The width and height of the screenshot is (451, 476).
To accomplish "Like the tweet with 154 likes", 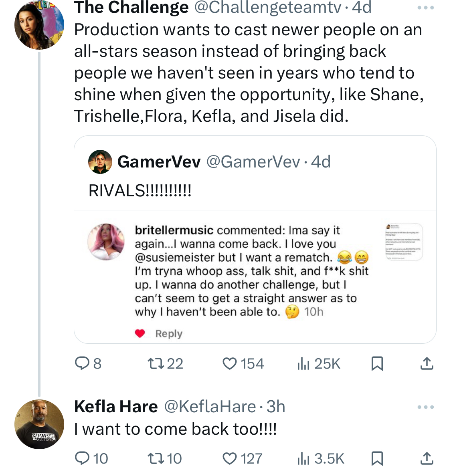I will 243,363.
